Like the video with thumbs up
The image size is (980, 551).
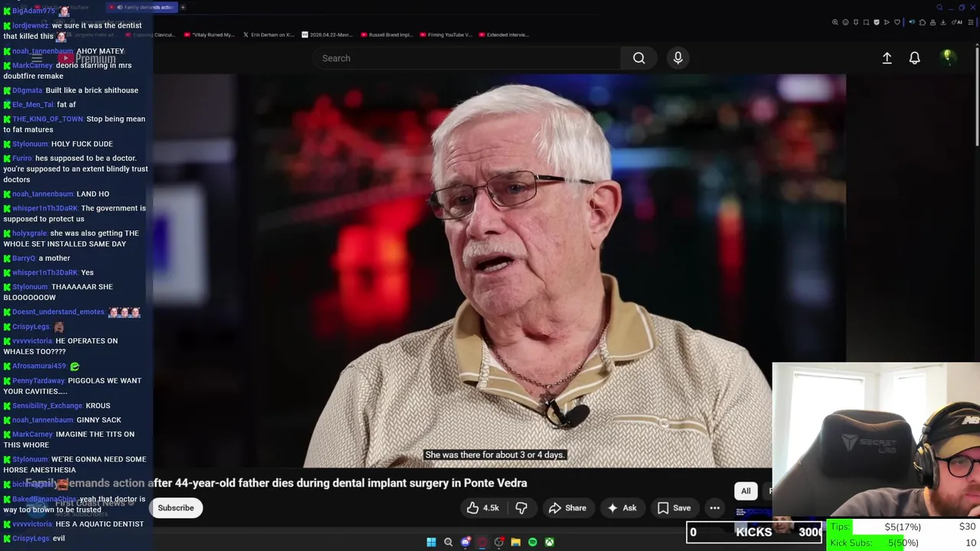tap(482, 507)
